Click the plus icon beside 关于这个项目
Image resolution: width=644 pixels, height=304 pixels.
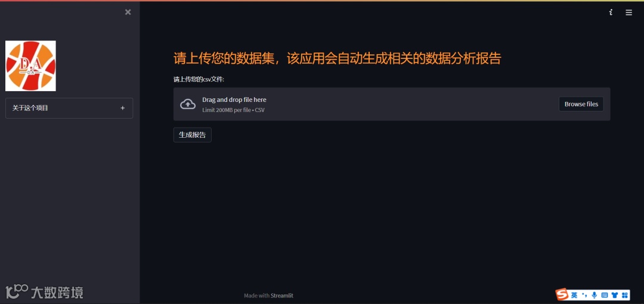click(122, 108)
